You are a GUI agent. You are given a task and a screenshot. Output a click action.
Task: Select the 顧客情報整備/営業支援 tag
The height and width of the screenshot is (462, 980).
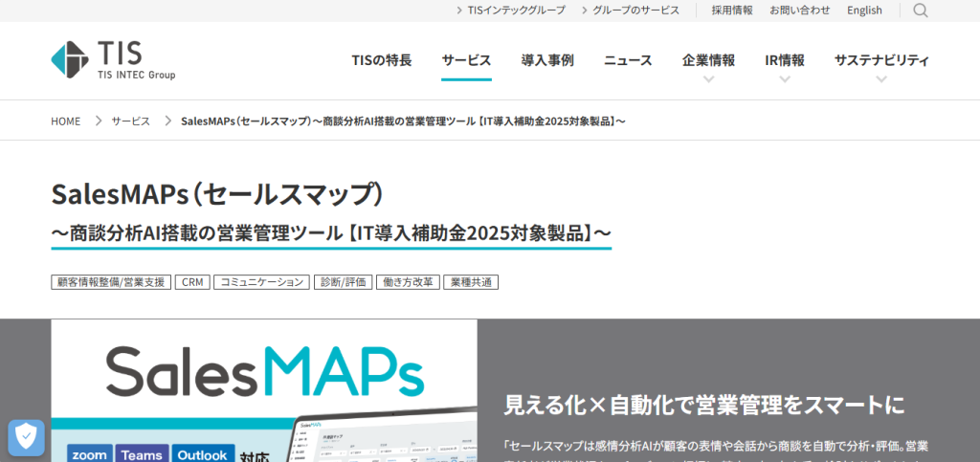coord(111,282)
